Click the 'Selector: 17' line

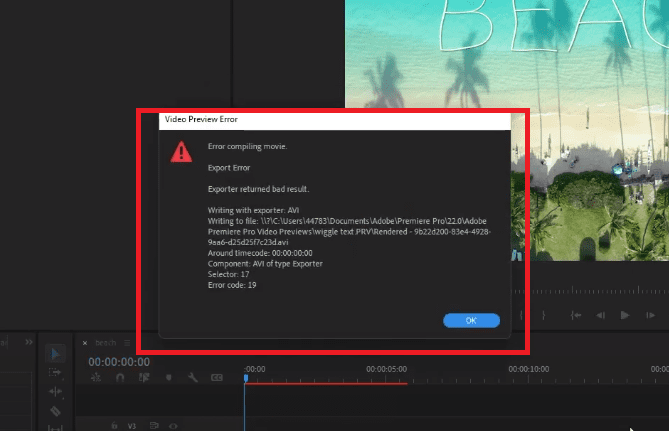click(x=228, y=274)
